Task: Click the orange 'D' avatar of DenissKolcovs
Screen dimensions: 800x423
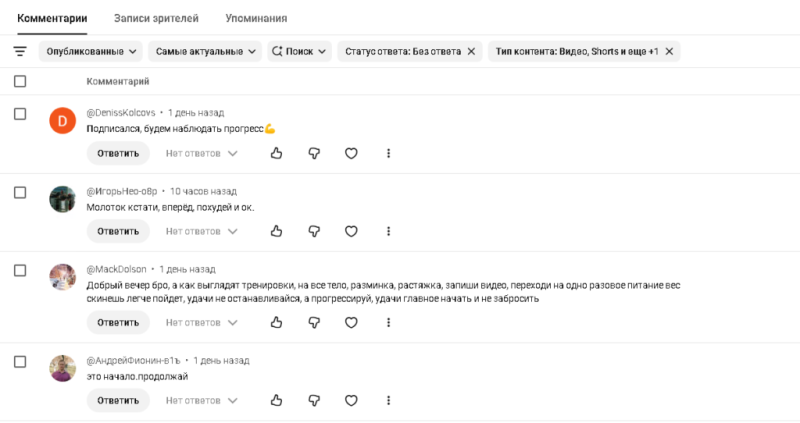Action: [62, 121]
